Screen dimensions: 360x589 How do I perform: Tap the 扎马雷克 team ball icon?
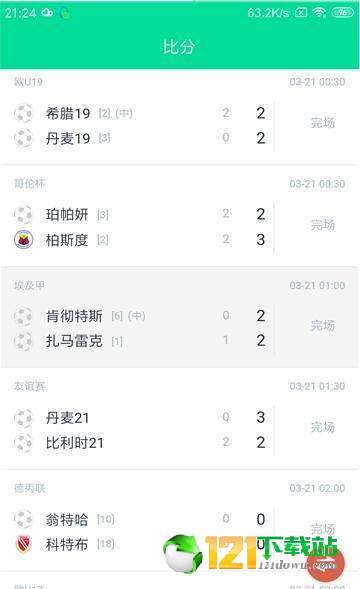pos(23,341)
